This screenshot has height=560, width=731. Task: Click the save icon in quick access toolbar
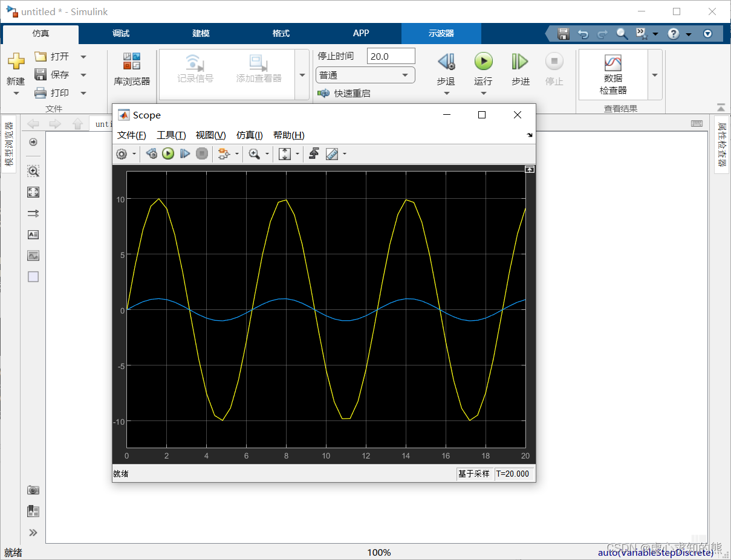(x=564, y=34)
